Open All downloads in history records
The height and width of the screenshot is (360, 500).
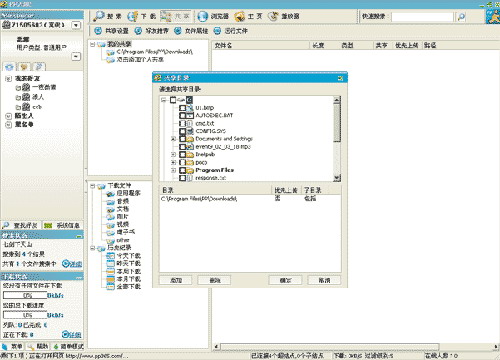point(124,286)
